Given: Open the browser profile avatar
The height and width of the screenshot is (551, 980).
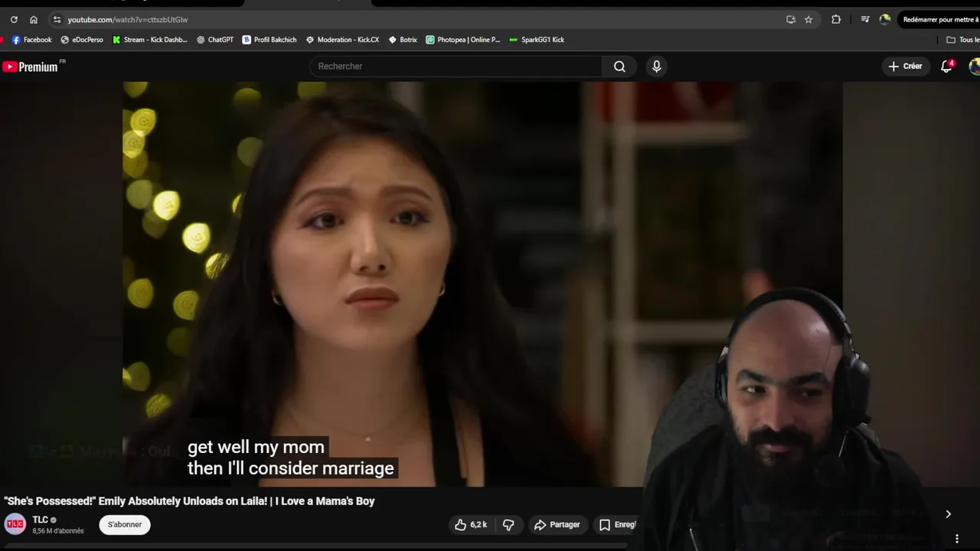Looking at the screenshot, I should point(885,20).
